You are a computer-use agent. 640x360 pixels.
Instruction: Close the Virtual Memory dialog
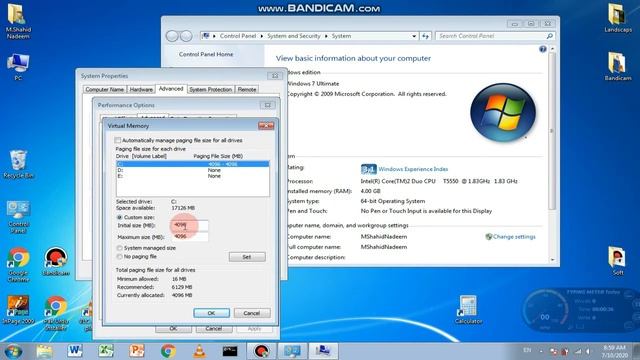coord(266,126)
